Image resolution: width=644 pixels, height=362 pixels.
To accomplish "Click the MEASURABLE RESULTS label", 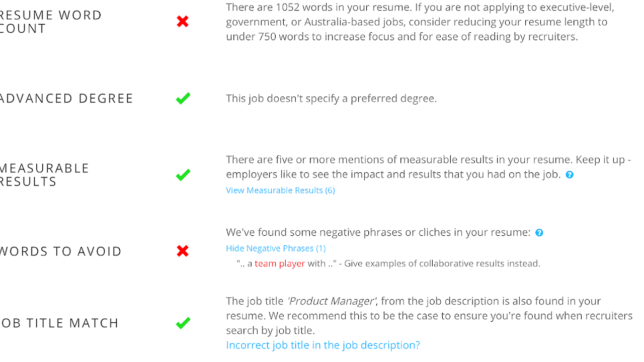I will 45,174.
